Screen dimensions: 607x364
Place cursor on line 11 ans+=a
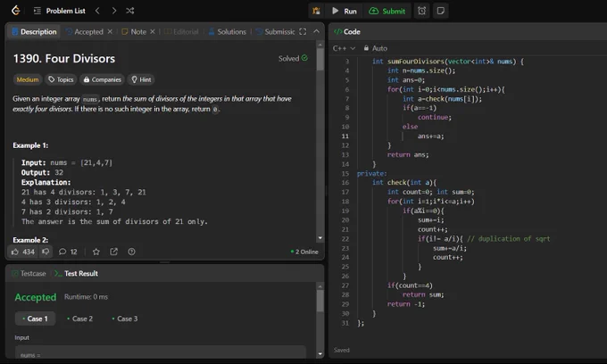(430, 136)
